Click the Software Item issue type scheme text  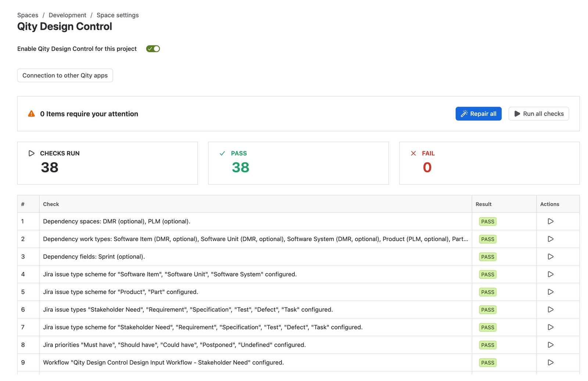coord(170,274)
